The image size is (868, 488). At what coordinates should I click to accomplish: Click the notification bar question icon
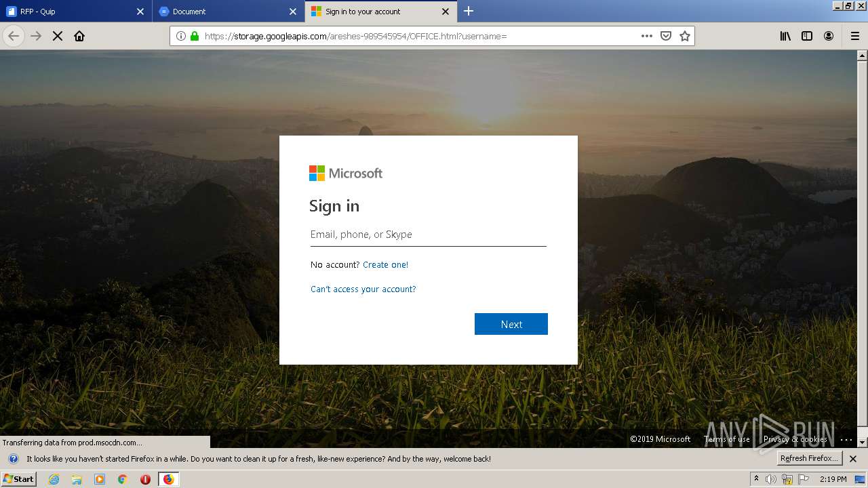[13, 459]
